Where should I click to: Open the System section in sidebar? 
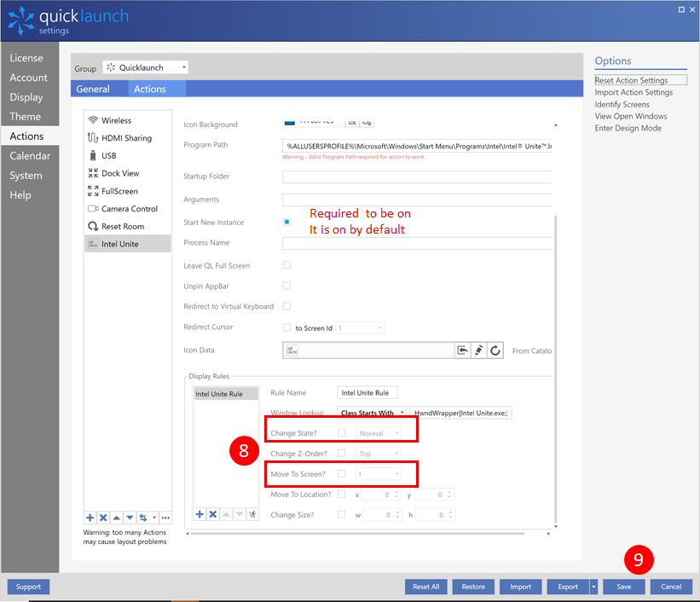pyautogui.click(x=30, y=176)
